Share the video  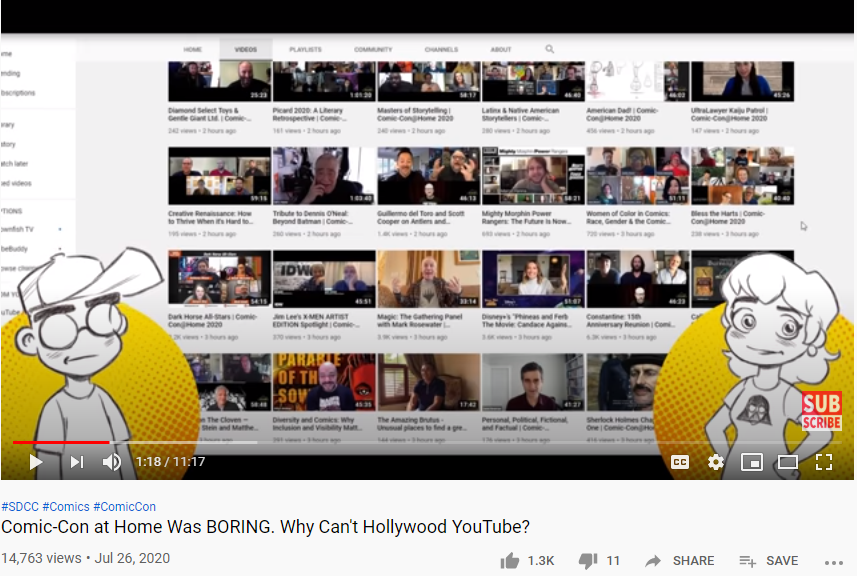679,561
